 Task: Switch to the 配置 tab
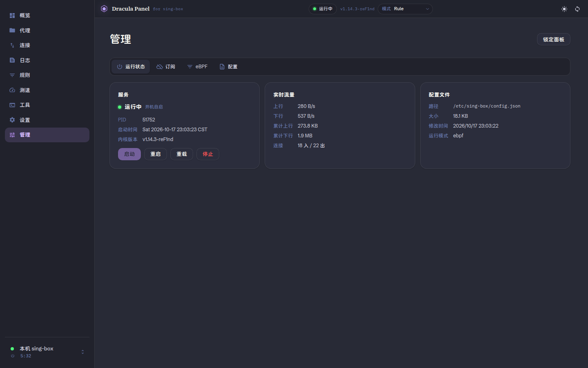click(x=228, y=67)
